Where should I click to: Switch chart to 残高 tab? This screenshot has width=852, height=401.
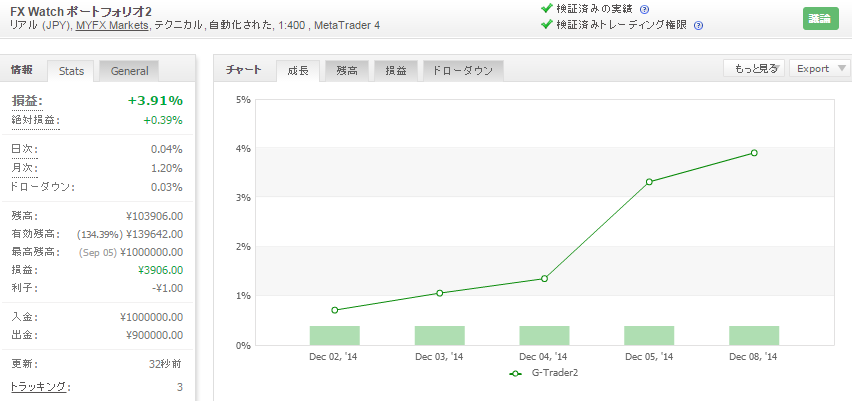(347, 71)
